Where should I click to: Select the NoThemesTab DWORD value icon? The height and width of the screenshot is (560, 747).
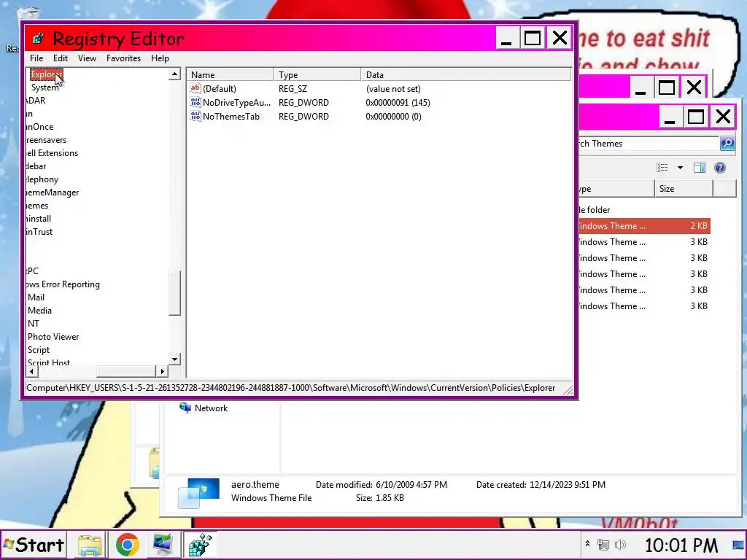[195, 116]
